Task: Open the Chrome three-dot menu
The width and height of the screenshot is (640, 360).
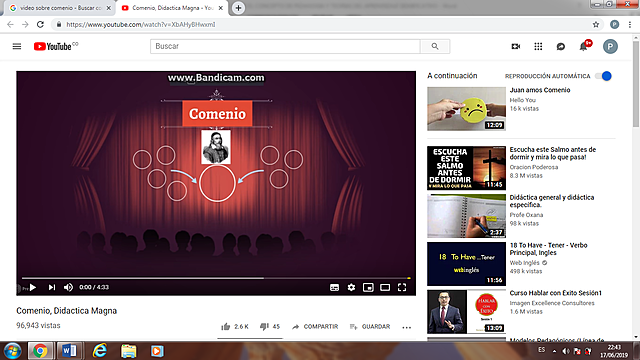Action: pos(630,24)
